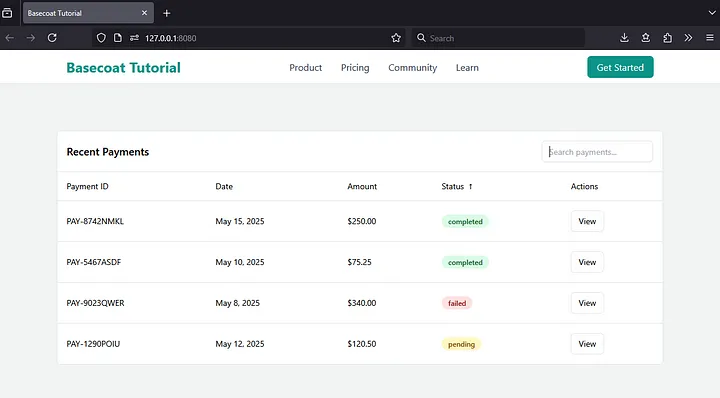View payment PAY-8742NMKL details

pyautogui.click(x=587, y=221)
